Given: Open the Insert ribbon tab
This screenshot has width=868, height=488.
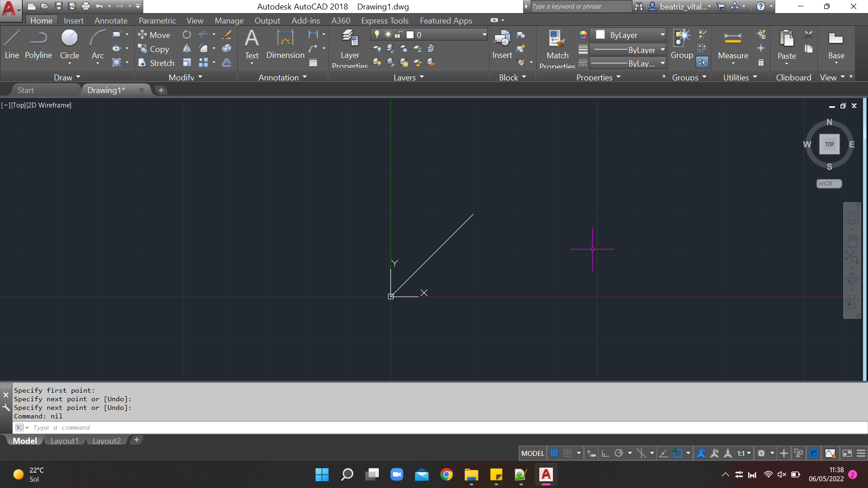Looking at the screenshot, I should click(74, 20).
